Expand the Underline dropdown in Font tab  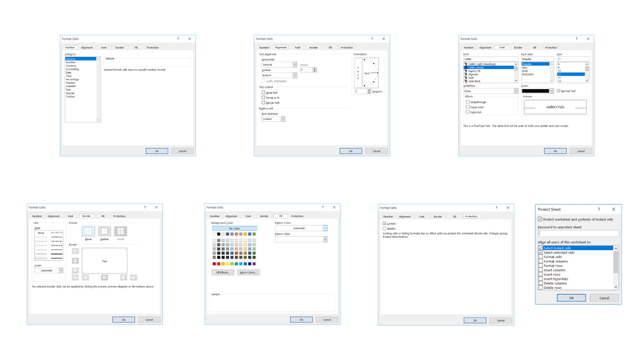pyautogui.click(x=491, y=91)
